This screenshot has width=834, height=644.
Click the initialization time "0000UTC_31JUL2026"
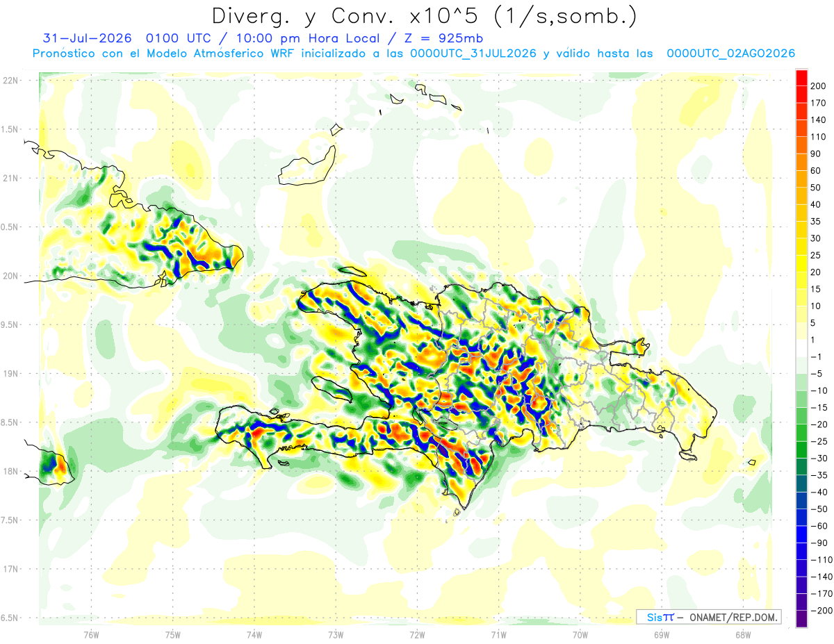(x=473, y=53)
